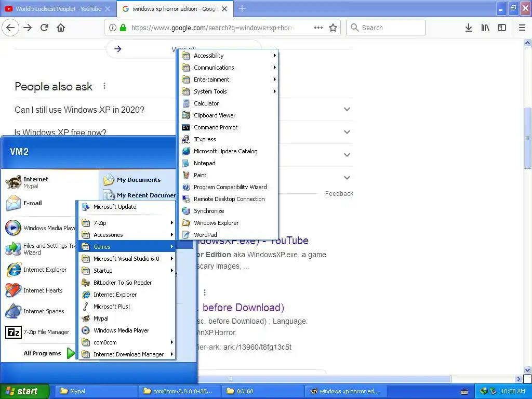Expand the Communications submenu
The height and width of the screenshot is (399, 532).
(x=228, y=68)
